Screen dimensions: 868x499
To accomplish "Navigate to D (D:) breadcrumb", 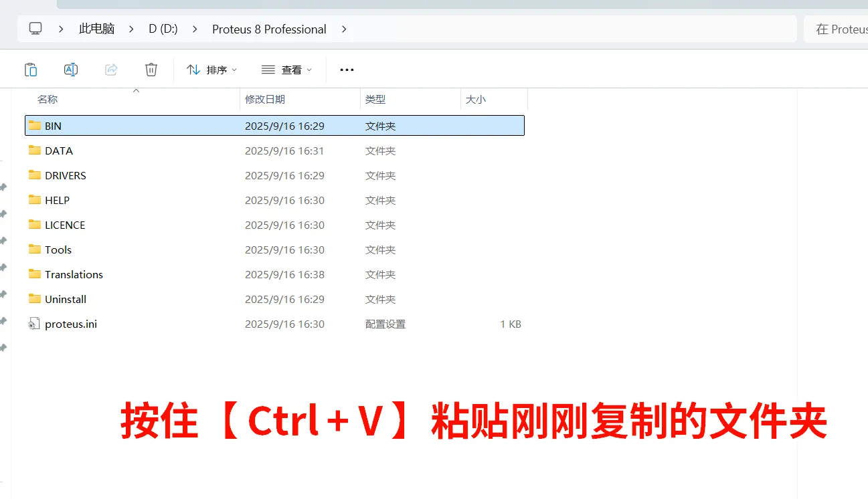I will 163,29.
